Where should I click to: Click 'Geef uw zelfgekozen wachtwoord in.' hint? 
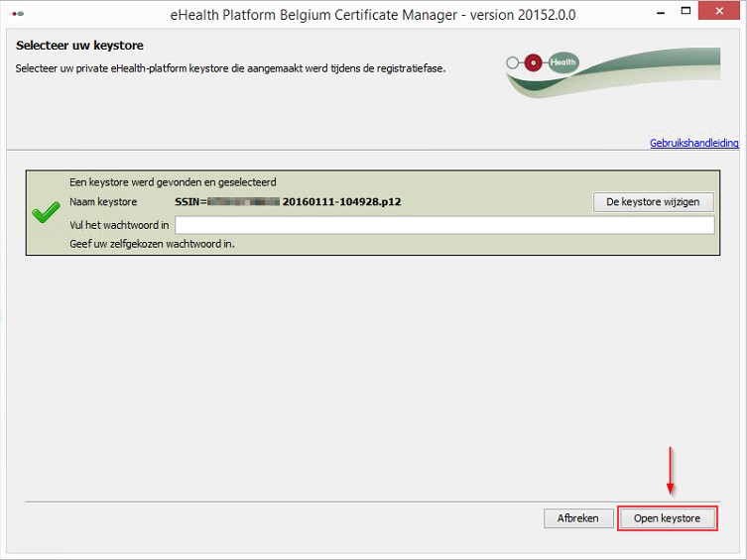pos(152,244)
